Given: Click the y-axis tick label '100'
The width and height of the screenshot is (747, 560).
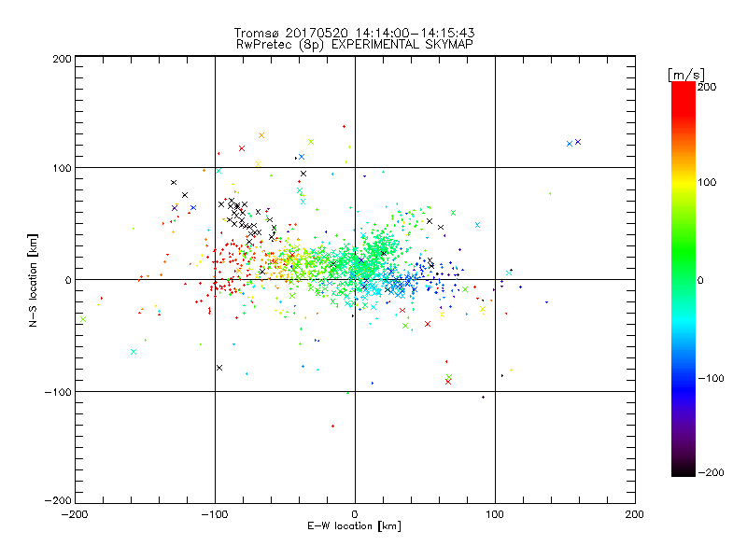Looking at the screenshot, I should [x=62, y=168].
